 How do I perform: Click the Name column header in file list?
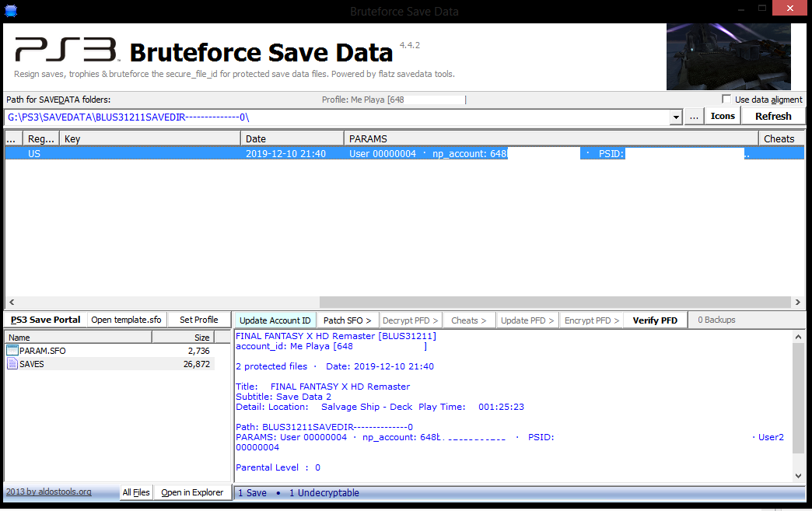click(x=79, y=337)
